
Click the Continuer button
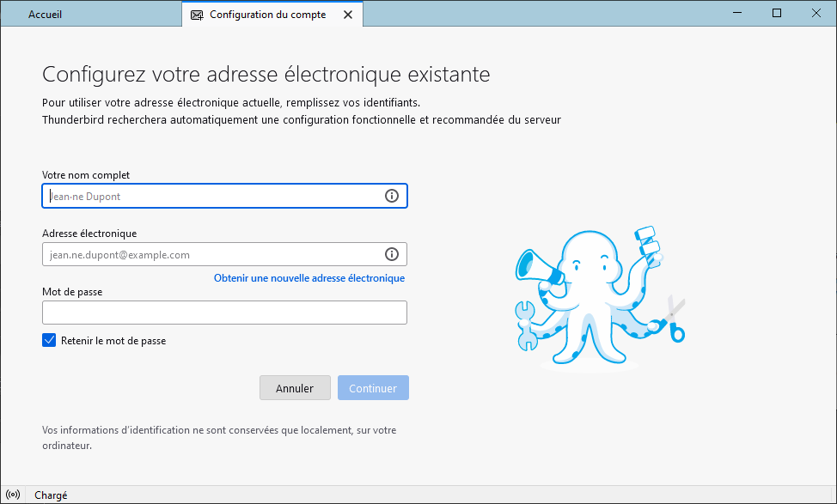click(x=373, y=388)
